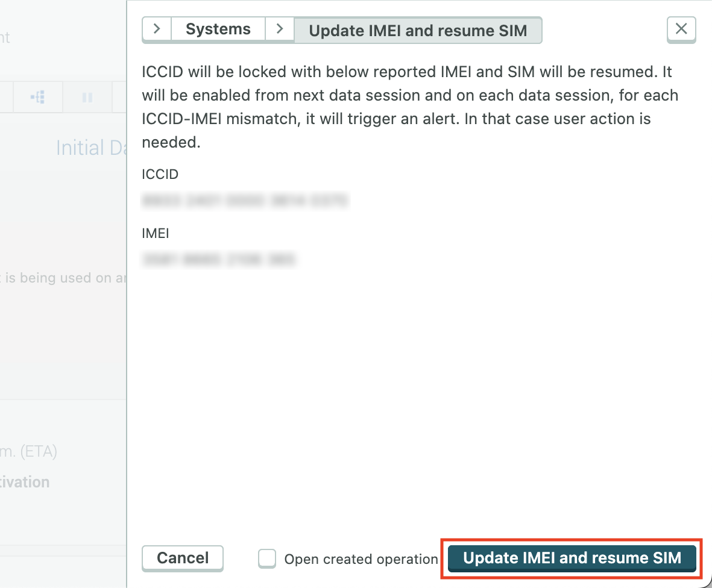Select the Update IMEI and resume SIM breadcrumb
Viewport: 712px width, 588px height.
(x=418, y=30)
